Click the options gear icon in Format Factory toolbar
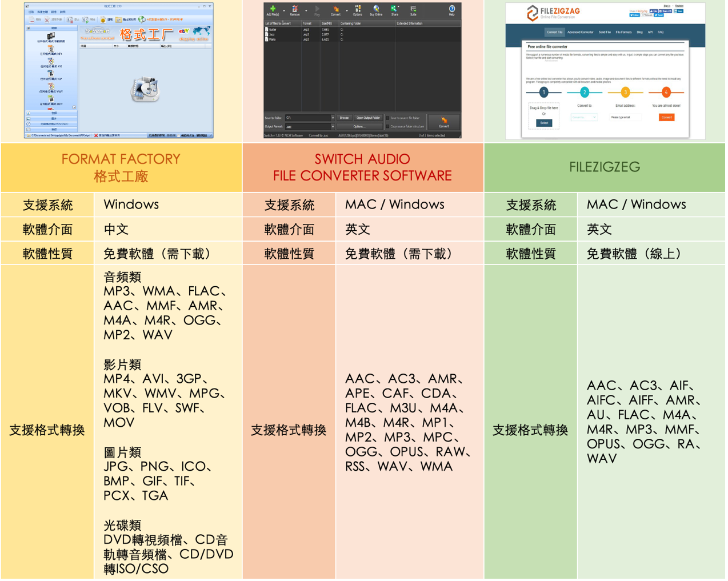728x581 pixels. pyautogui.click(x=103, y=20)
